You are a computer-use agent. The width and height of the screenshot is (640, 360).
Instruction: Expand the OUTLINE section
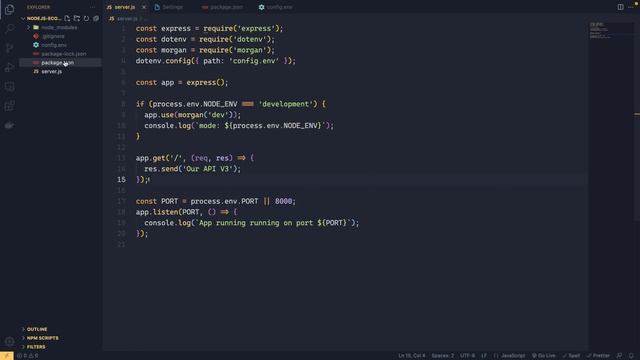pos(37,329)
